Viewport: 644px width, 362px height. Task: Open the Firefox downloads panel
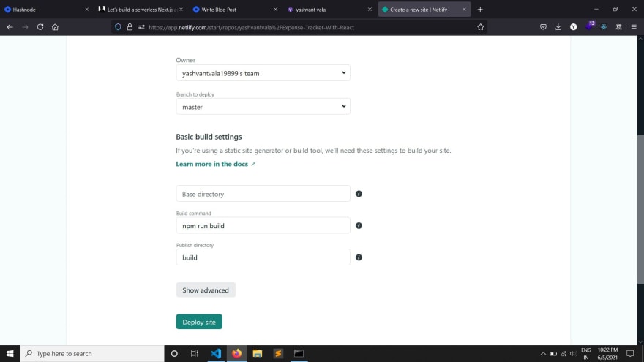[x=558, y=27]
